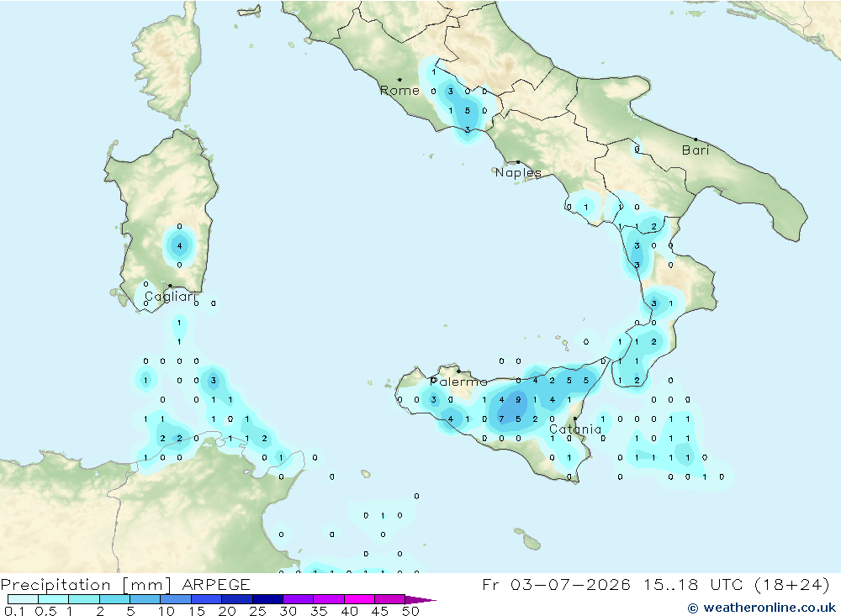Open the weatheronline.co.uk copyright link
The width and height of the screenshot is (841, 616).
[x=762, y=608]
